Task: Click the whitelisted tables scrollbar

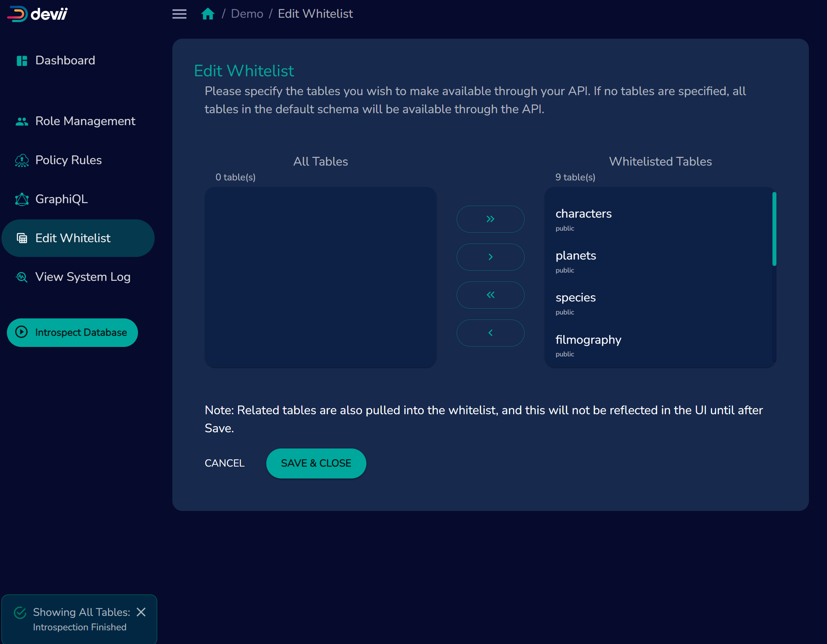Action: click(x=774, y=229)
